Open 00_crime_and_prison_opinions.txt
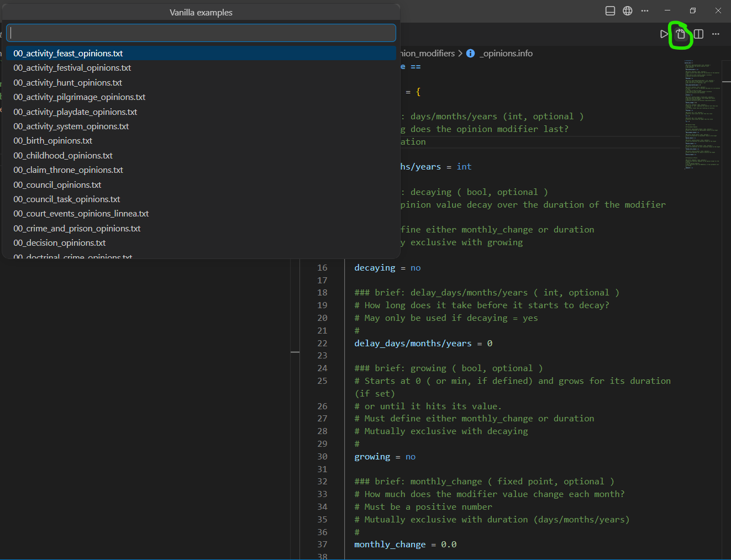The width and height of the screenshot is (731, 560). coord(201,229)
